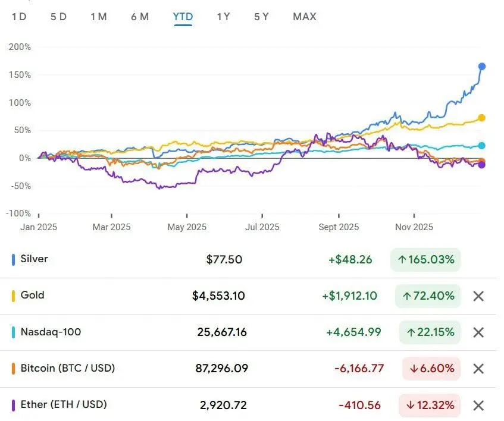Select the 5D time range tab

click(58, 17)
